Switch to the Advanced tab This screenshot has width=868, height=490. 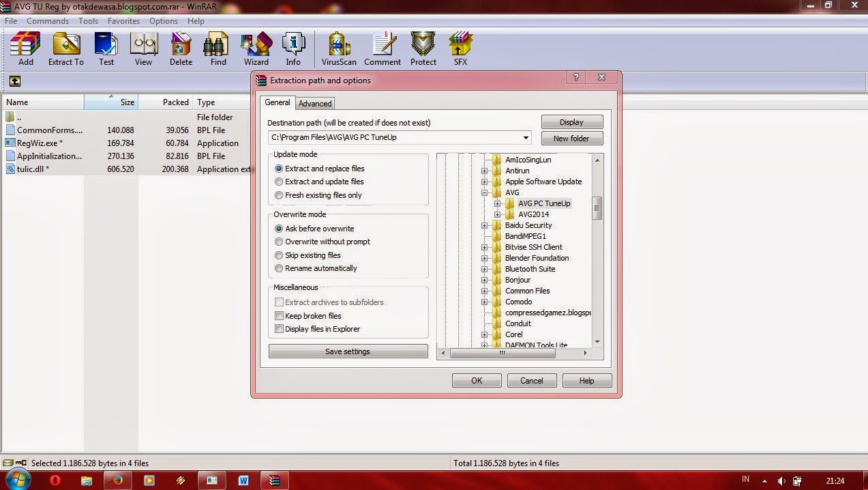[315, 104]
